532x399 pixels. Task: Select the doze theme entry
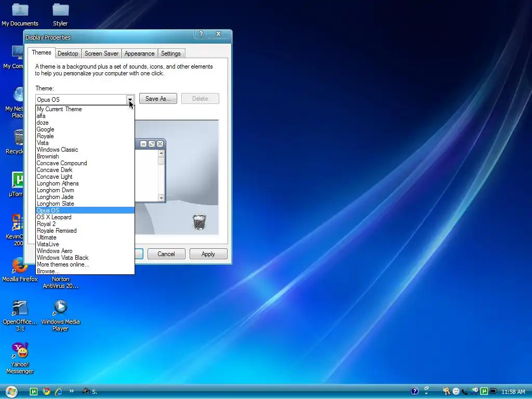85,123
